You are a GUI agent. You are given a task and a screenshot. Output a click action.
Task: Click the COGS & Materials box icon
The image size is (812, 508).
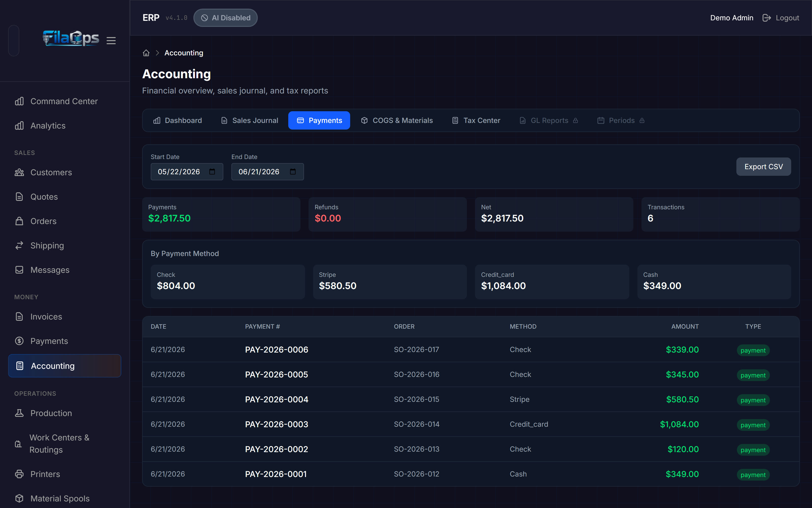(364, 120)
